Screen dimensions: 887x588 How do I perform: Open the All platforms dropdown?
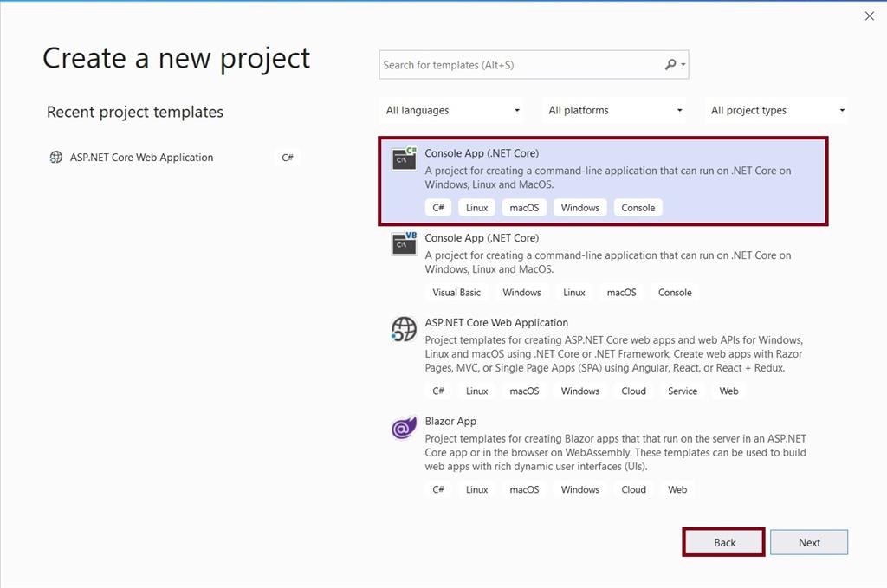coord(614,110)
